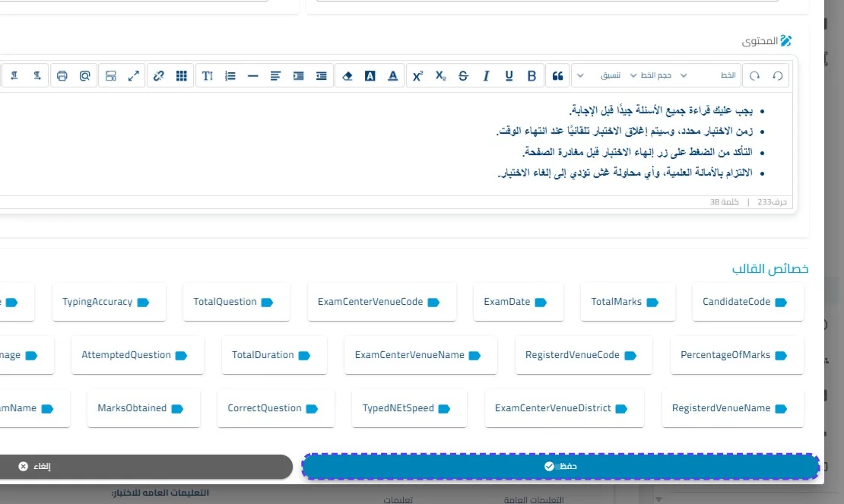Open the text alignment options
The image size is (844, 504).
pos(275,76)
